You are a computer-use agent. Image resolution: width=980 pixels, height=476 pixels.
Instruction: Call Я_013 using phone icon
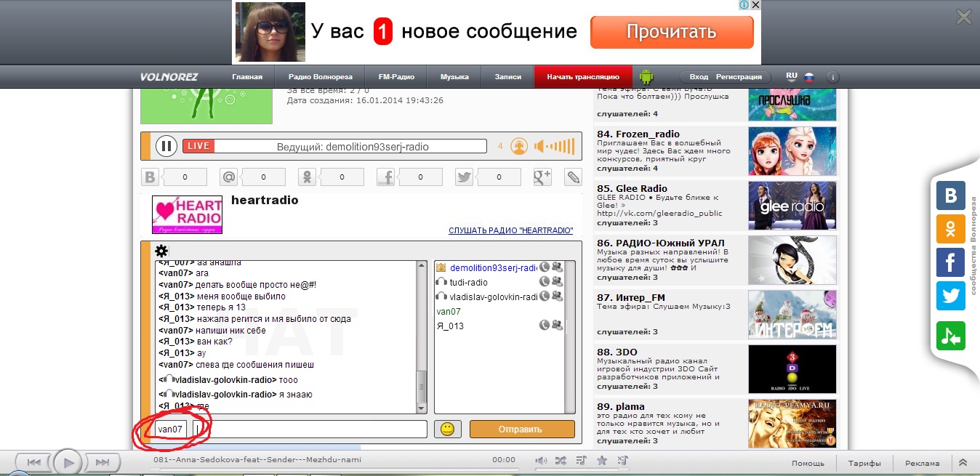coord(545,326)
